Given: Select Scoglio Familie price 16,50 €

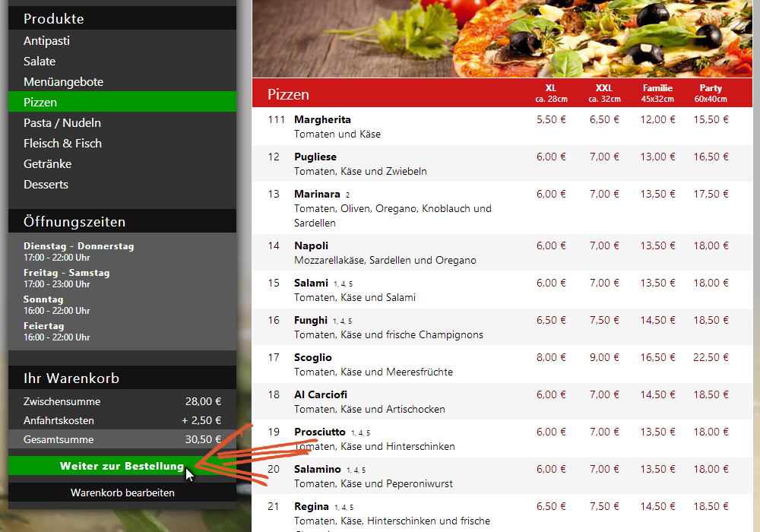Looking at the screenshot, I should (657, 358).
